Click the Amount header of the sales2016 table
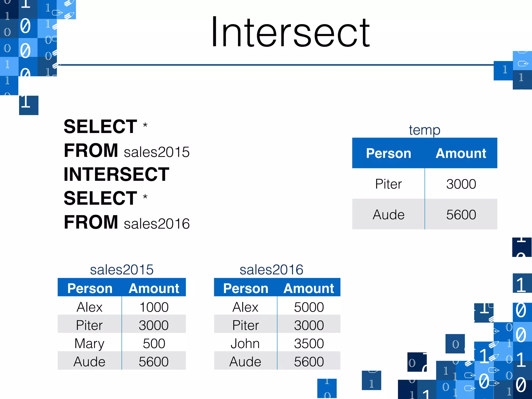This screenshot has width=532, height=399. [309, 288]
